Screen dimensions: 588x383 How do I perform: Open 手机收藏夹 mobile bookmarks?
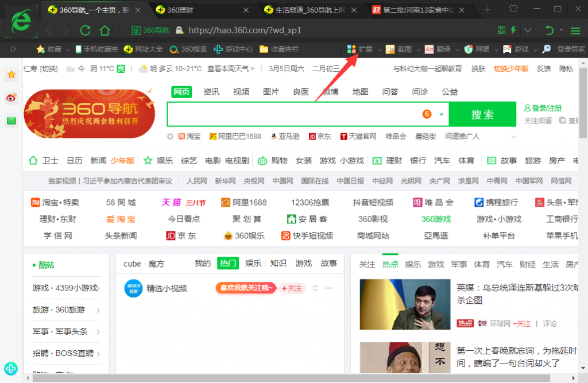[x=96, y=49]
